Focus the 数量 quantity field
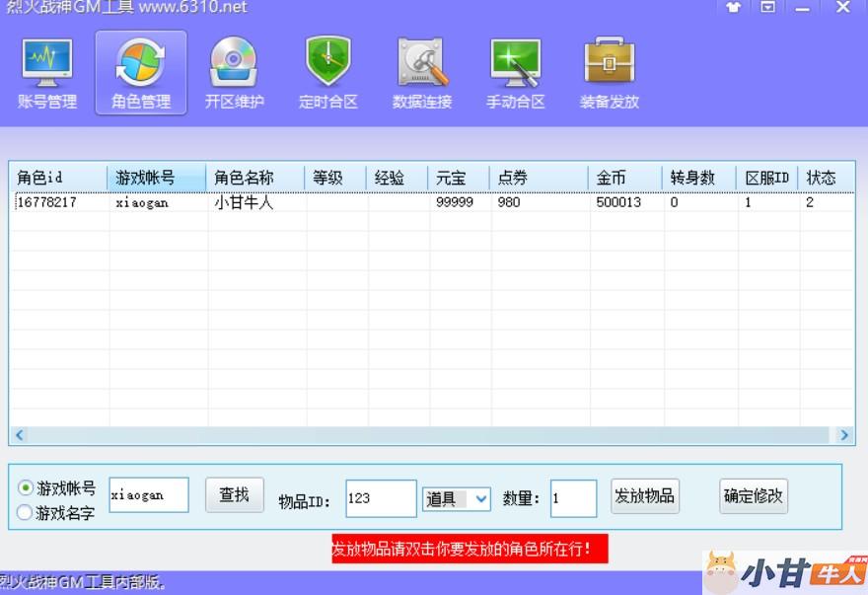This screenshot has height=595, width=868. click(x=573, y=498)
